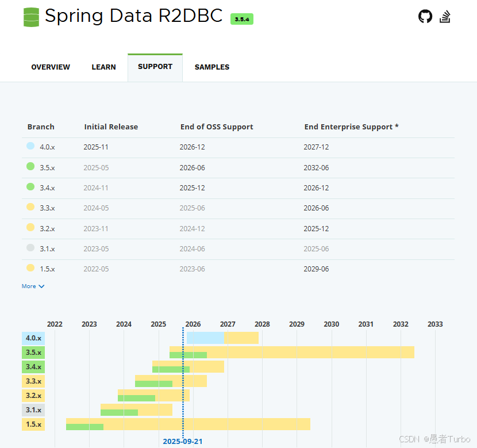477x448 pixels.
Task: Select the 3.2.x branch name in table
Action: (x=47, y=228)
